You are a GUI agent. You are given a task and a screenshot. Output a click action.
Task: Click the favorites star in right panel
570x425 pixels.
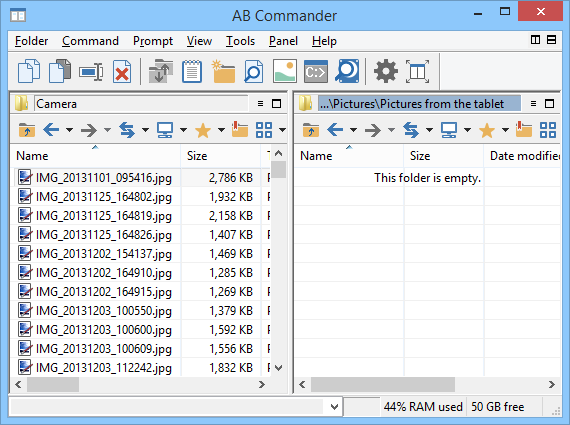[487, 130]
